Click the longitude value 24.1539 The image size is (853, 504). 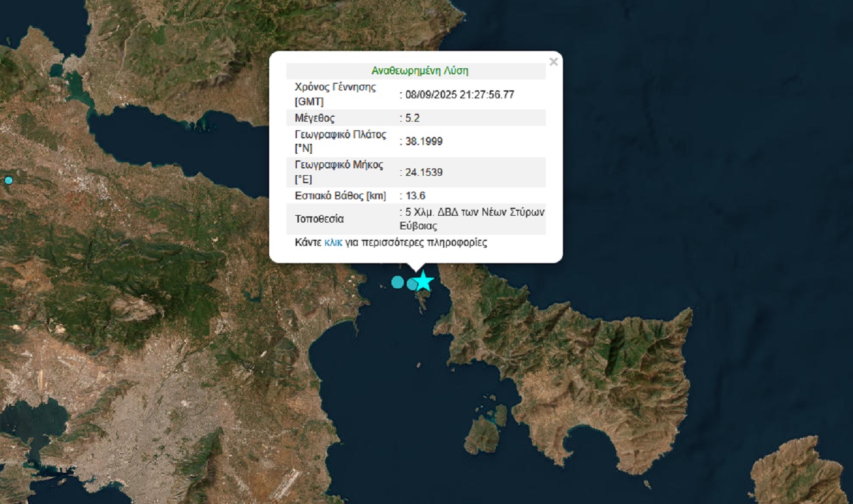point(423,172)
